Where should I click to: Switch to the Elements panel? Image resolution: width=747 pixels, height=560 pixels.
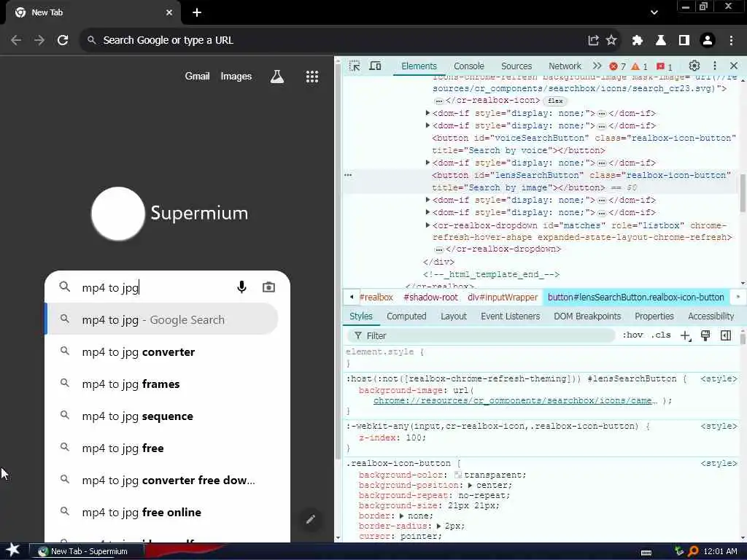(419, 66)
